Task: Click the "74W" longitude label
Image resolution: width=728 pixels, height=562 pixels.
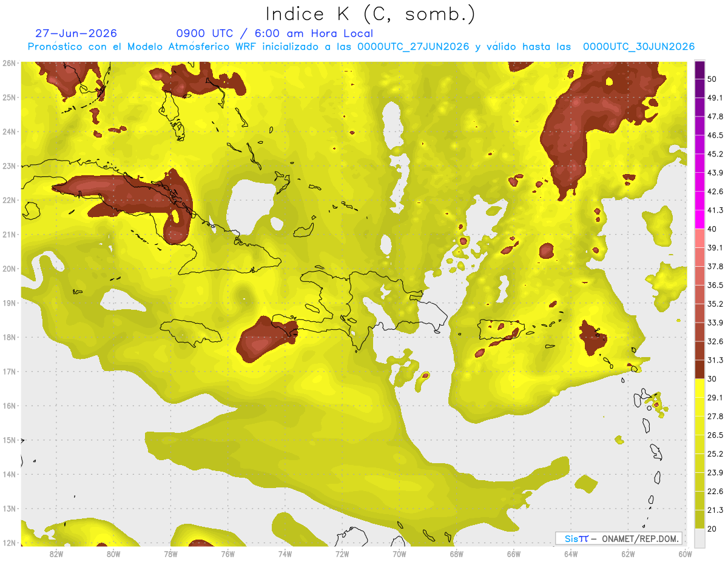Action: pyautogui.click(x=285, y=554)
